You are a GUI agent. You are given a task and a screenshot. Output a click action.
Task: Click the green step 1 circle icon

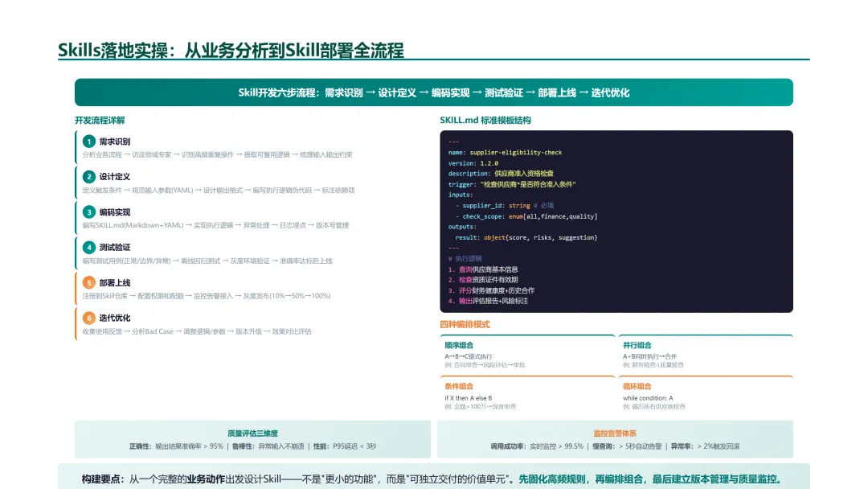88,142
